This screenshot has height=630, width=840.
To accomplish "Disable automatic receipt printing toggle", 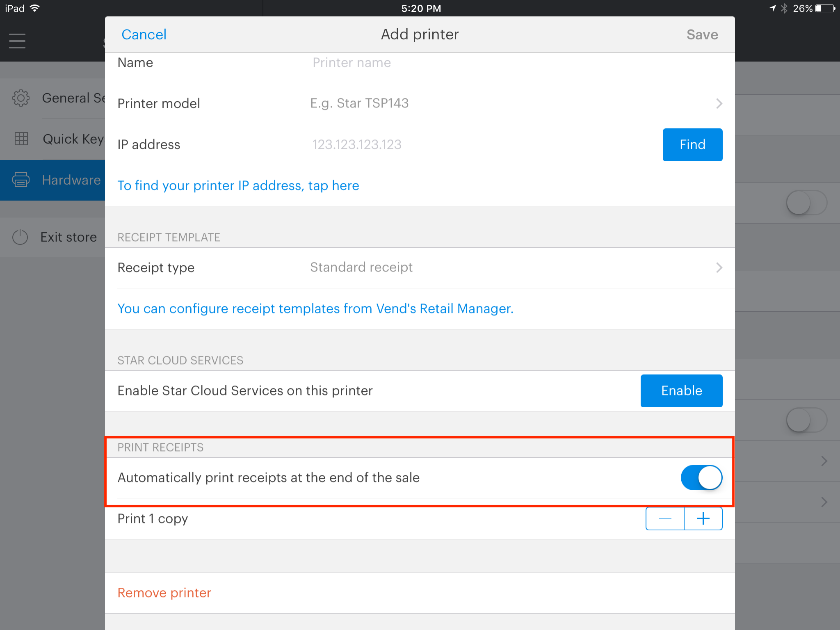I will click(x=701, y=478).
